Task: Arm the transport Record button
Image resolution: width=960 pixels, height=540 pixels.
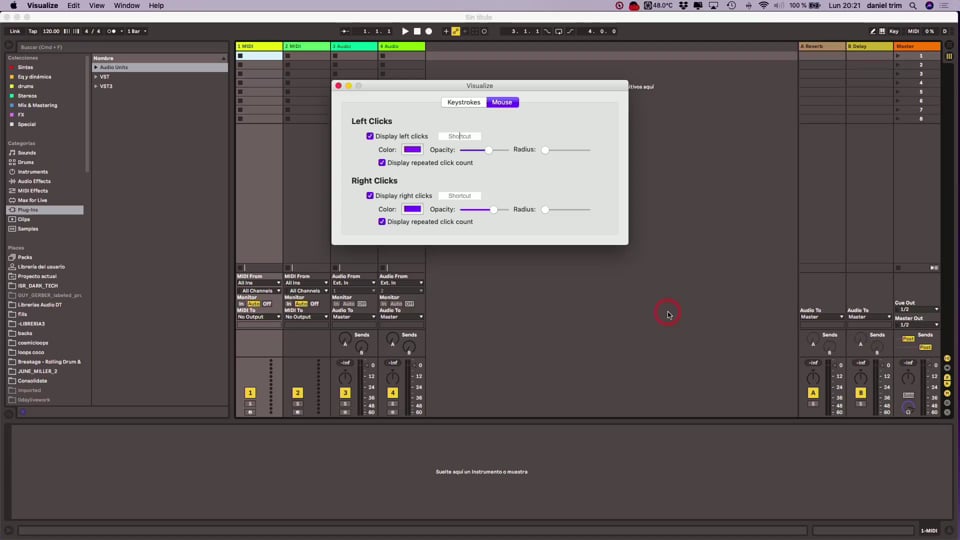Action: 429,31
